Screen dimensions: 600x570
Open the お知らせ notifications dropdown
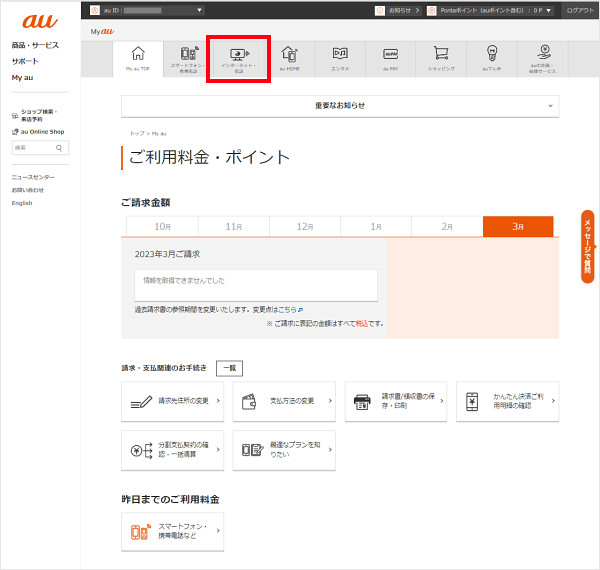398,10
